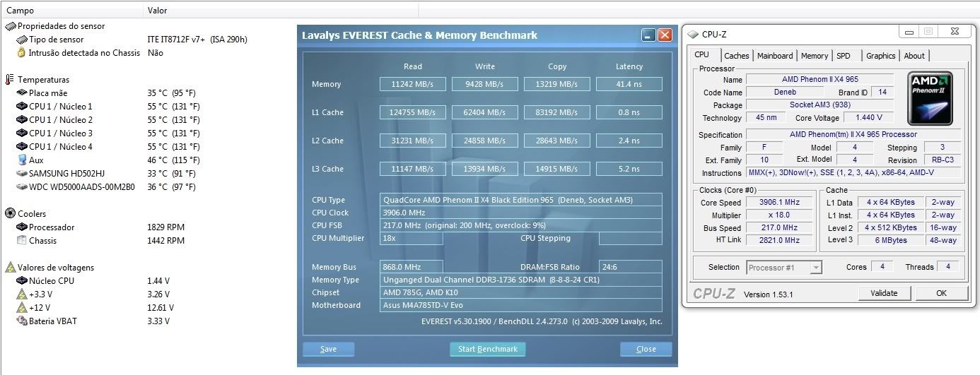Click the L1 Cache Read value 124755 MB/s
Screen dimensions: 980x375
[413, 112]
